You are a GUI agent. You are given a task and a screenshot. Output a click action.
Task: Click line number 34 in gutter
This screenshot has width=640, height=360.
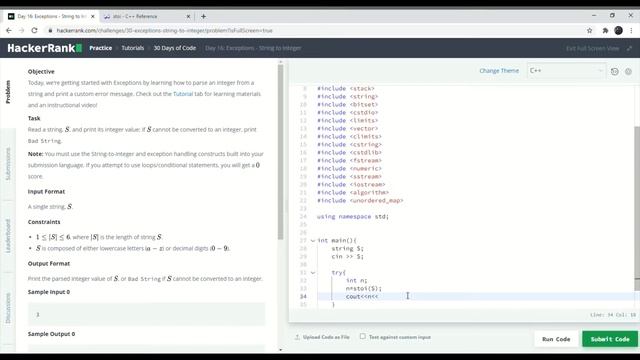(303, 297)
